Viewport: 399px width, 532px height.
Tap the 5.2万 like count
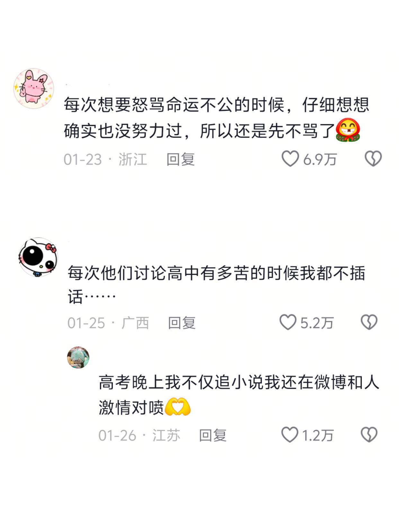317,323
